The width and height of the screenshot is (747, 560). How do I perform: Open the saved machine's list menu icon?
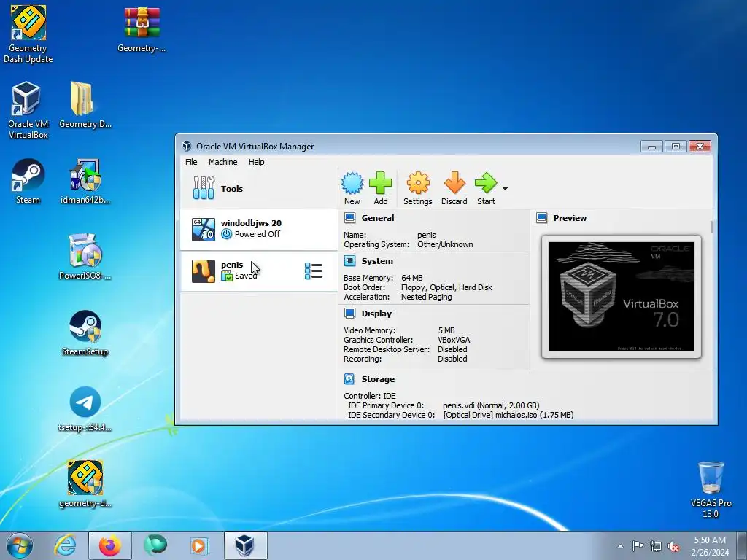click(314, 271)
